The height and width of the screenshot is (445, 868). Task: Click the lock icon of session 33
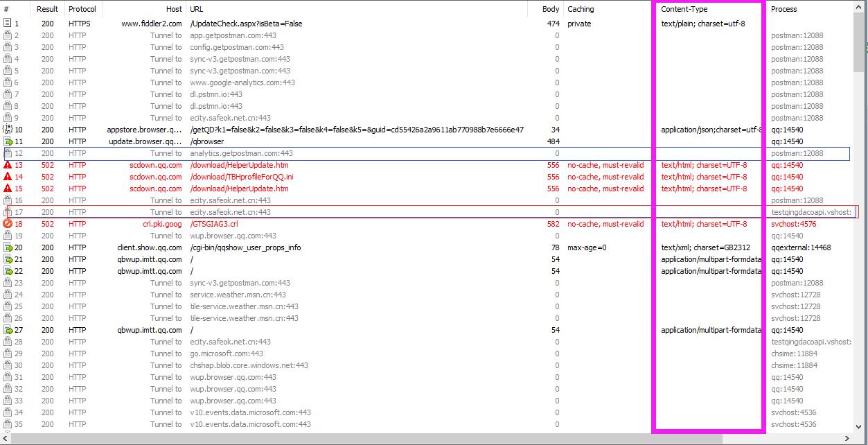pyautogui.click(x=8, y=401)
